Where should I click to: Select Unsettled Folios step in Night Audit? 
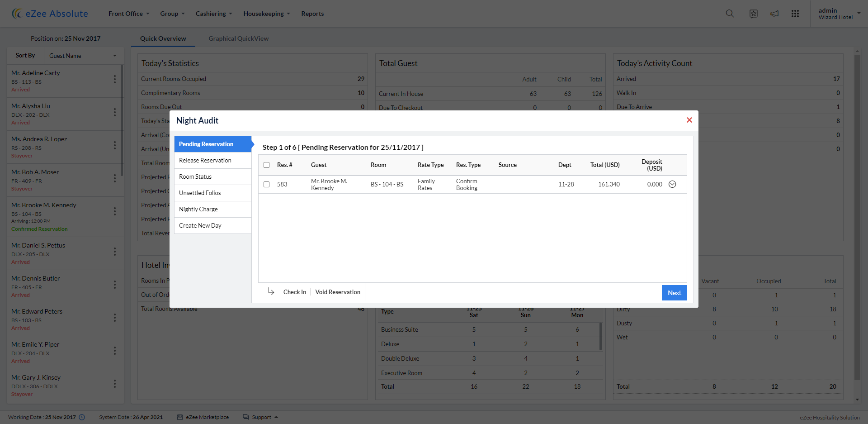pyautogui.click(x=200, y=193)
